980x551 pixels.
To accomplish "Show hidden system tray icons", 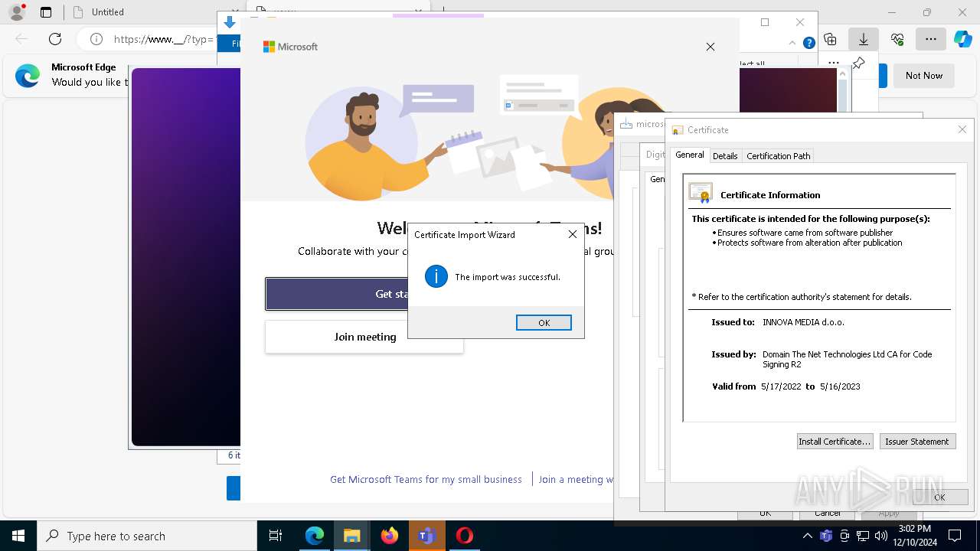I will (x=808, y=536).
